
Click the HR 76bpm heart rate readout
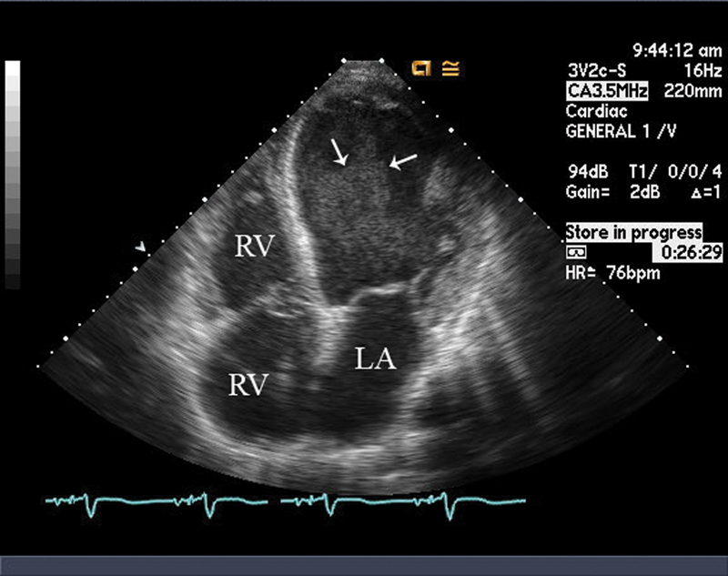tap(612, 273)
